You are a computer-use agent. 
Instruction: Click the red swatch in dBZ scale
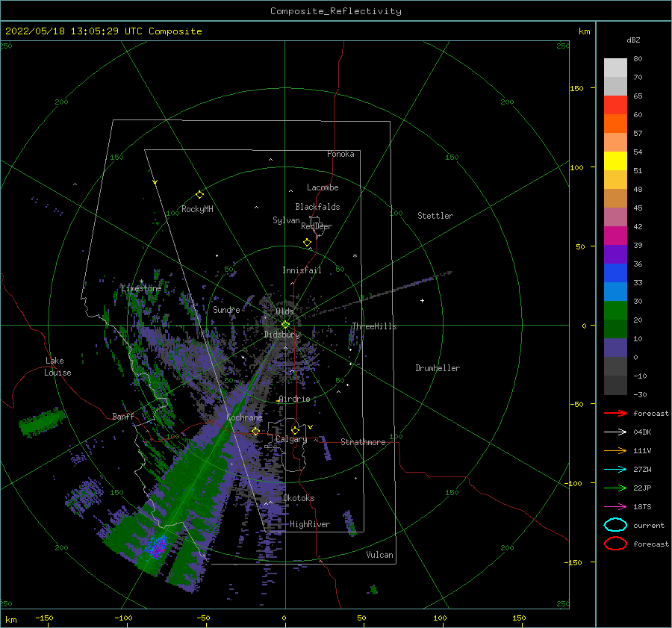pyautogui.click(x=615, y=105)
